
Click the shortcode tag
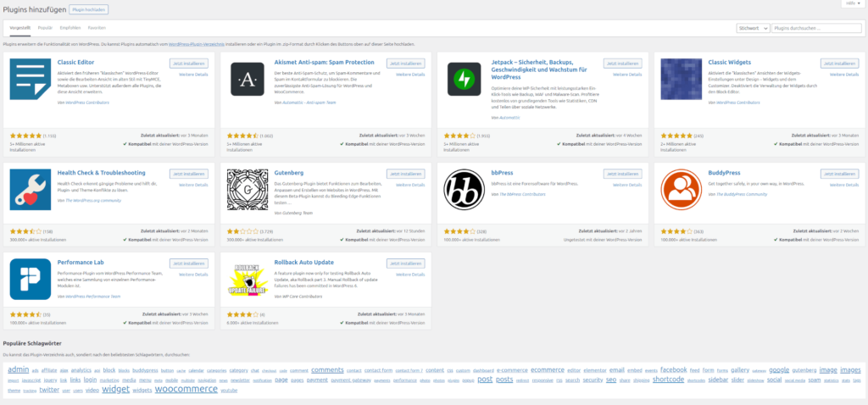coord(668,380)
